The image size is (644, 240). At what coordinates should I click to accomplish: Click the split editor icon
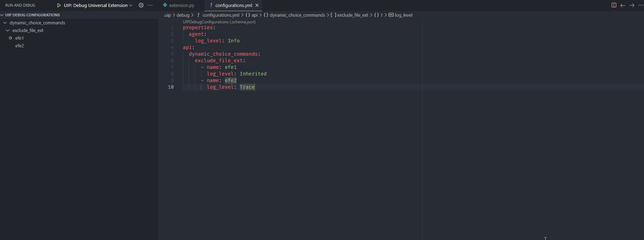[x=614, y=5]
